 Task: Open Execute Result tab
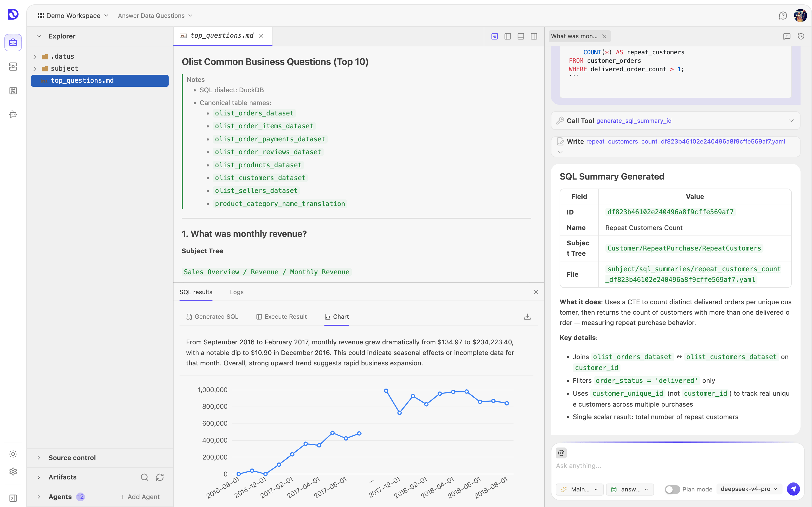pyautogui.click(x=282, y=317)
